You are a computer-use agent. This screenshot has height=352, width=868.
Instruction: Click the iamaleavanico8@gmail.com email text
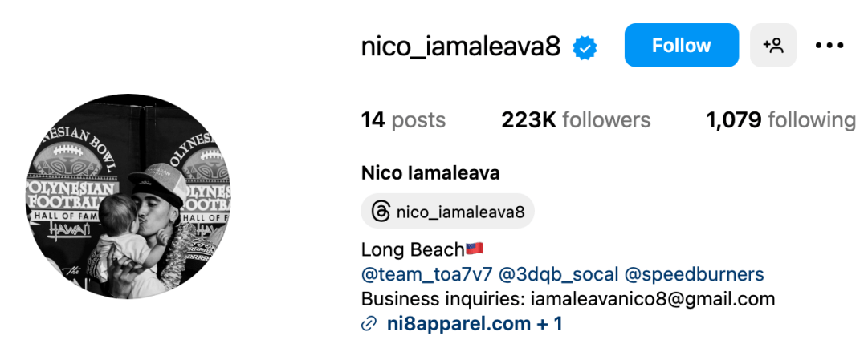click(x=653, y=299)
